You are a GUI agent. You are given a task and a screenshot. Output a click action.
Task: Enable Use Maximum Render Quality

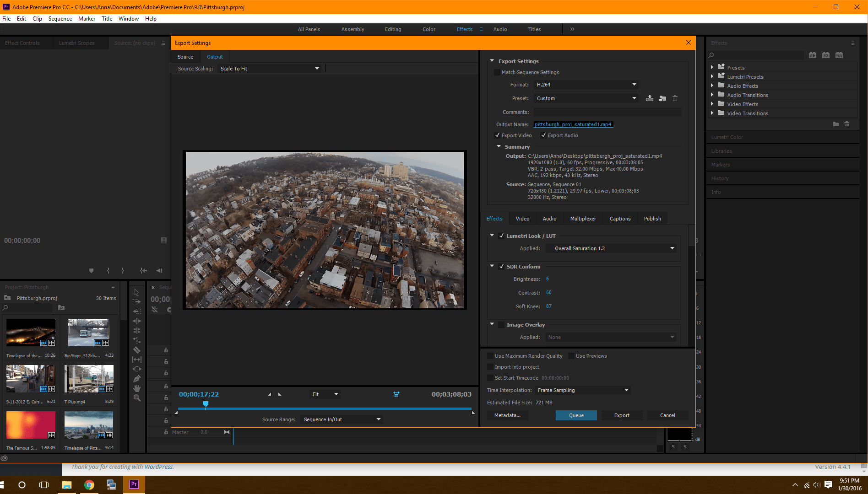point(490,356)
